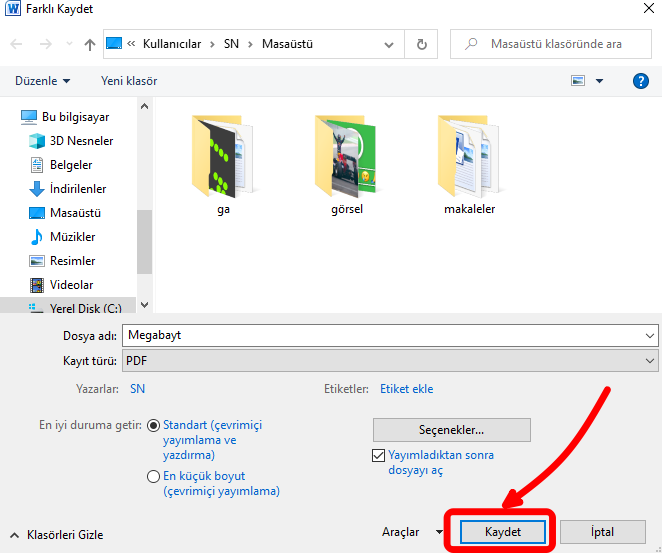
Task: Open the Araçlar dropdown
Action: tap(411, 532)
